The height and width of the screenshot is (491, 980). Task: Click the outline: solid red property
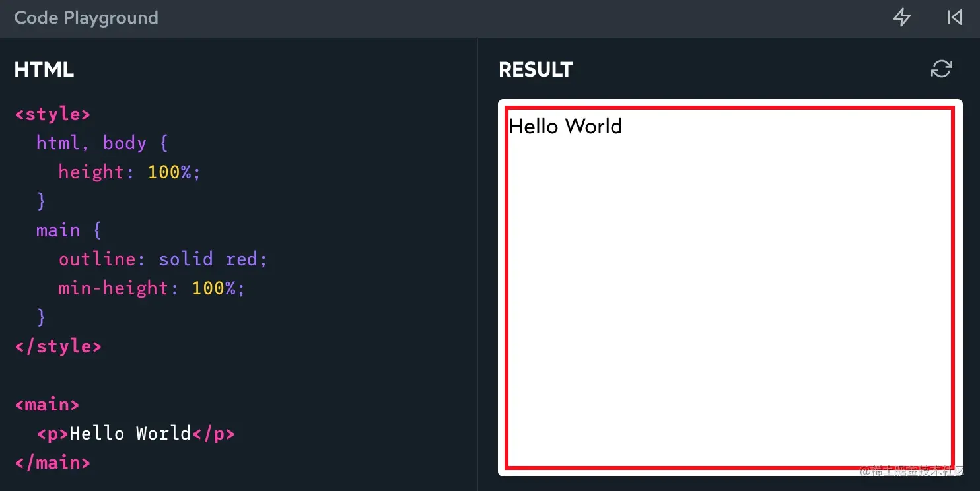pos(162,259)
